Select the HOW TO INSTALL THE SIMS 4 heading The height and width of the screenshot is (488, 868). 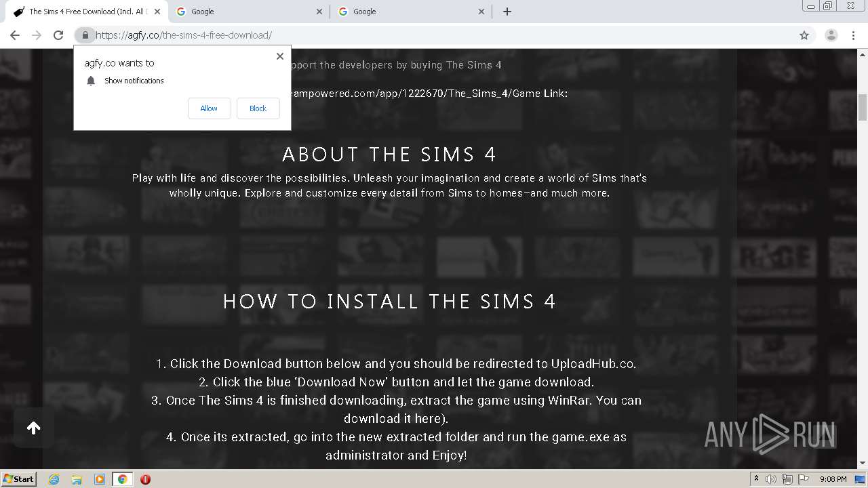pos(389,302)
